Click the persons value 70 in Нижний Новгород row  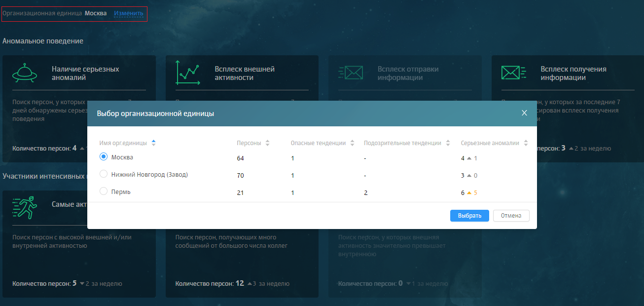241,176
